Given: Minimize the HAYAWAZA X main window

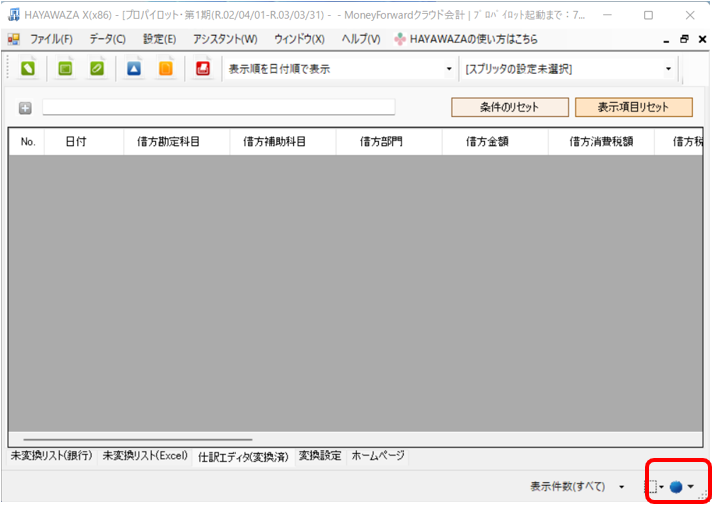Looking at the screenshot, I should [x=607, y=15].
